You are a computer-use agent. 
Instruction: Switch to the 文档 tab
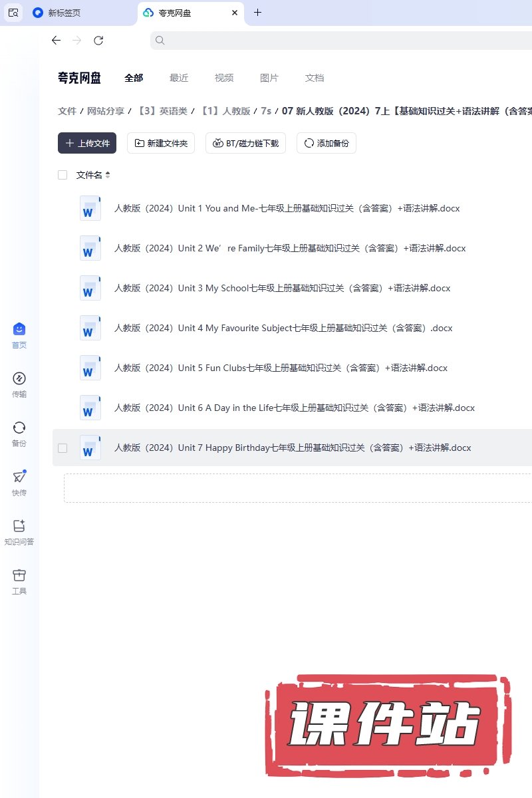pyautogui.click(x=315, y=78)
